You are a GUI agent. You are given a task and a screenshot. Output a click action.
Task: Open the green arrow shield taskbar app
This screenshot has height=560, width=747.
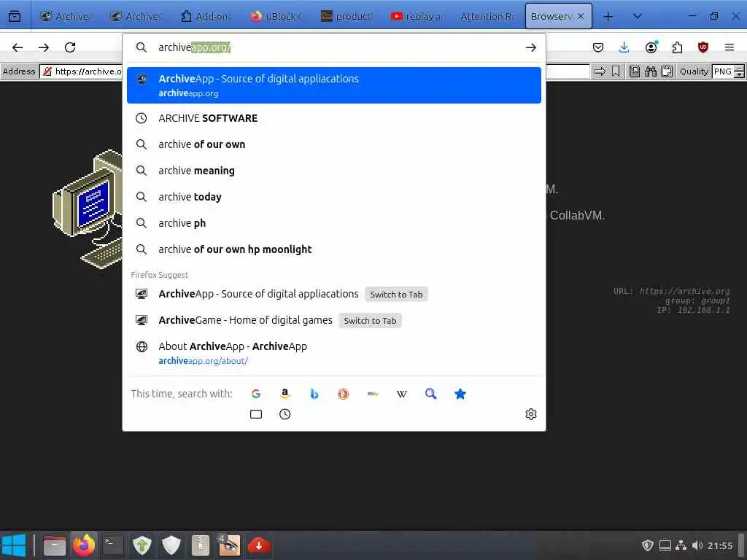(142, 545)
